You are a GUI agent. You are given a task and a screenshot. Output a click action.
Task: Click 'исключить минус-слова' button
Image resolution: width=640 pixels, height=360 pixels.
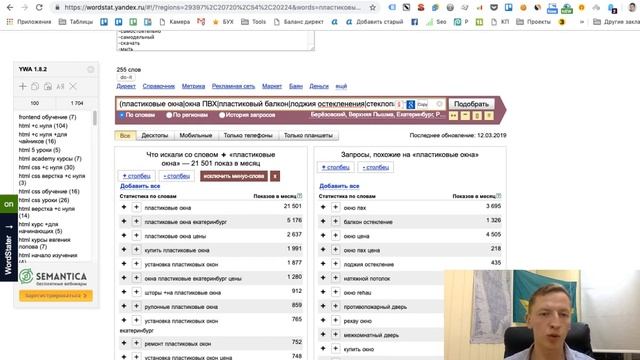point(234,176)
